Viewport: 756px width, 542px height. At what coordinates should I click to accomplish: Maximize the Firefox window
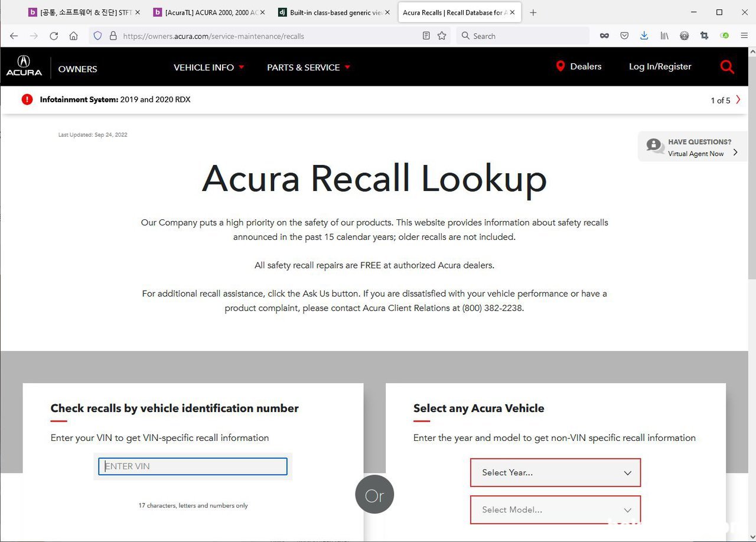[719, 12]
